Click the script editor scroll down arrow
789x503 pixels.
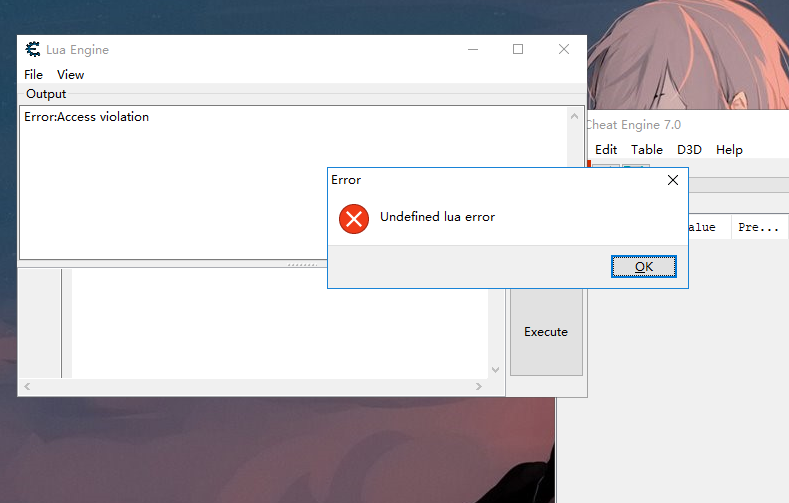click(x=495, y=370)
